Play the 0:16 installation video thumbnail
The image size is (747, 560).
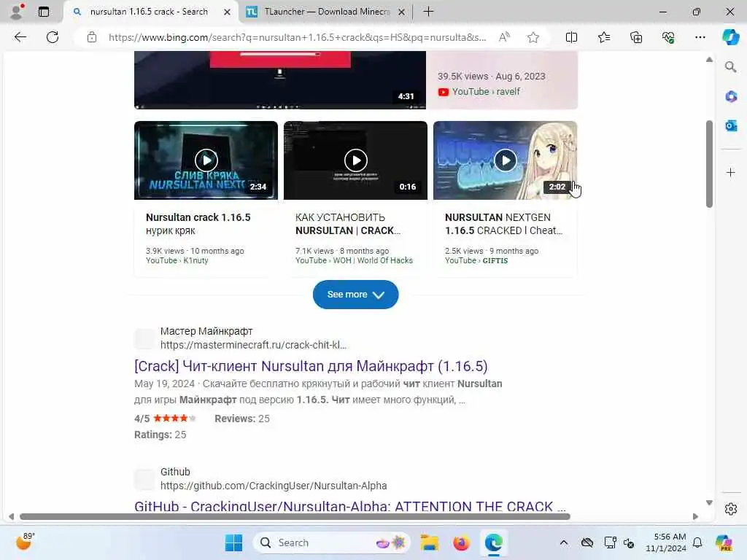pyautogui.click(x=355, y=160)
